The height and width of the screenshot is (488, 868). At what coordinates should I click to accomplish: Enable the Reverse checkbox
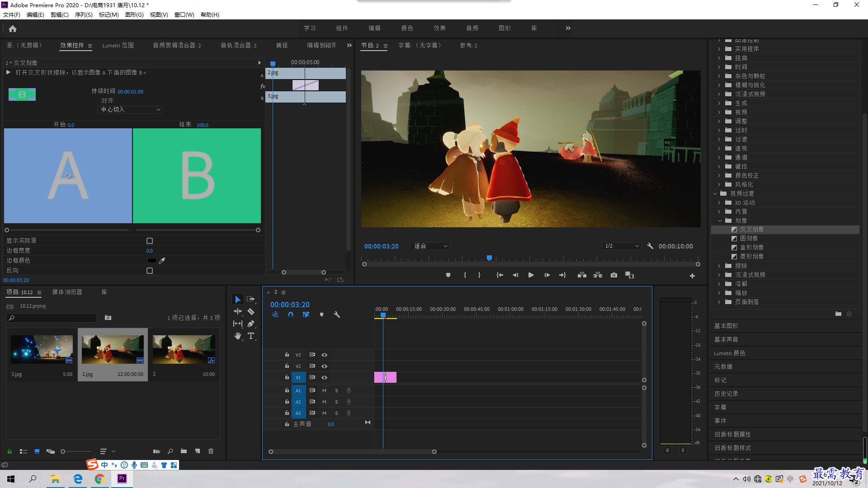150,271
